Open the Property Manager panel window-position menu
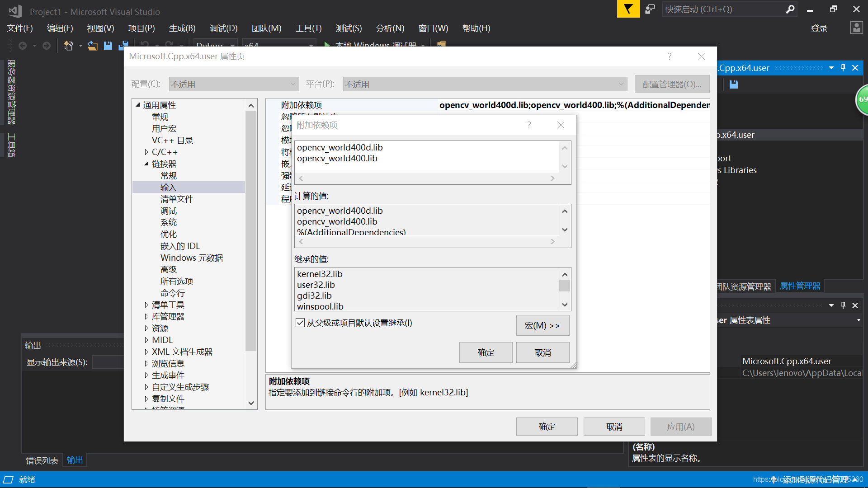Screen dimensions: 868x488 tap(831, 68)
